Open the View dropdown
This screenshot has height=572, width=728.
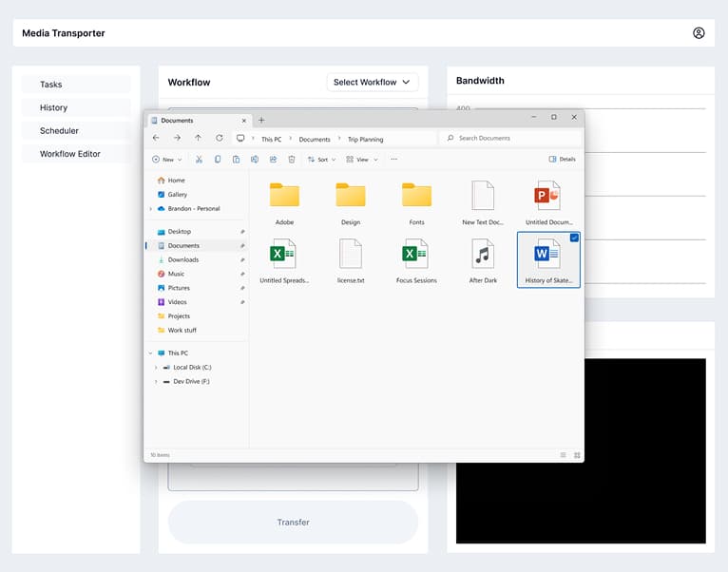point(362,160)
